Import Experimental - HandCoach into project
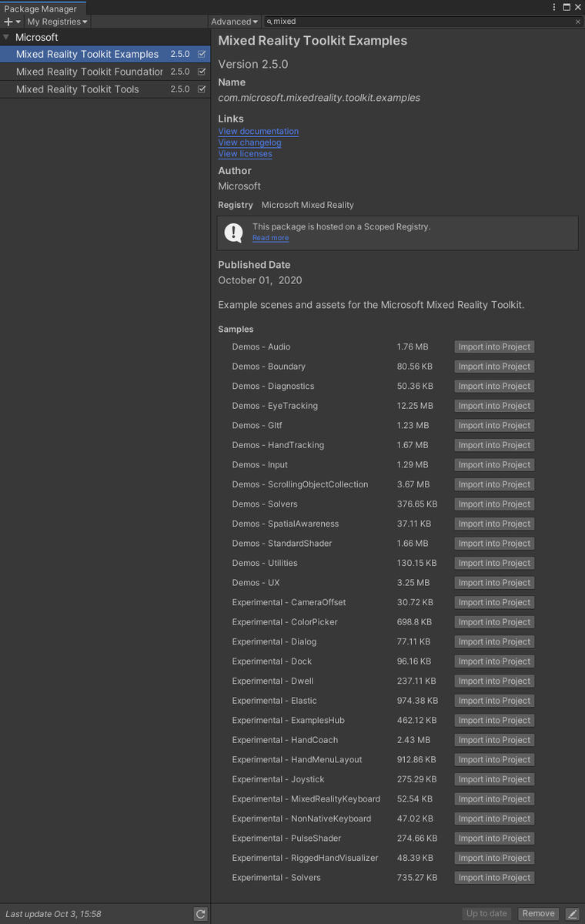The width and height of the screenshot is (585, 924). (494, 740)
